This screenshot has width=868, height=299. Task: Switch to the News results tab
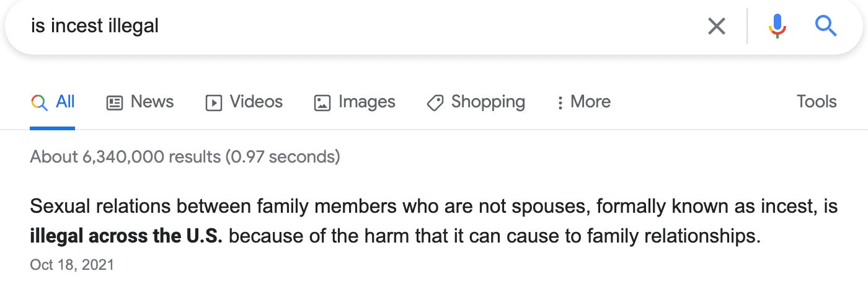coord(152,102)
